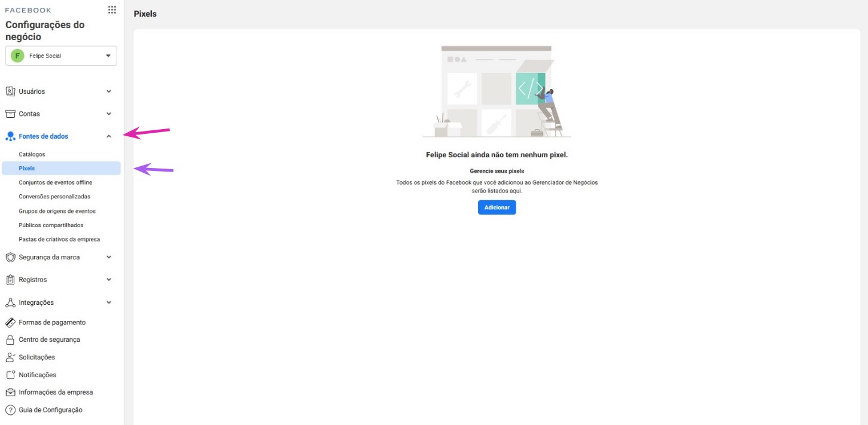
Task: Go to Solicitações page
Action: (x=36, y=357)
